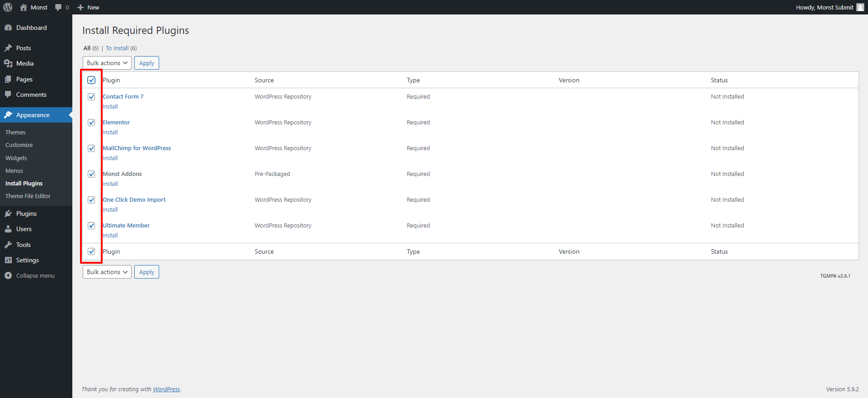This screenshot has height=398, width=868.
Task: Toggle the select-all checkbox in table header
Action: click(91, 80)
